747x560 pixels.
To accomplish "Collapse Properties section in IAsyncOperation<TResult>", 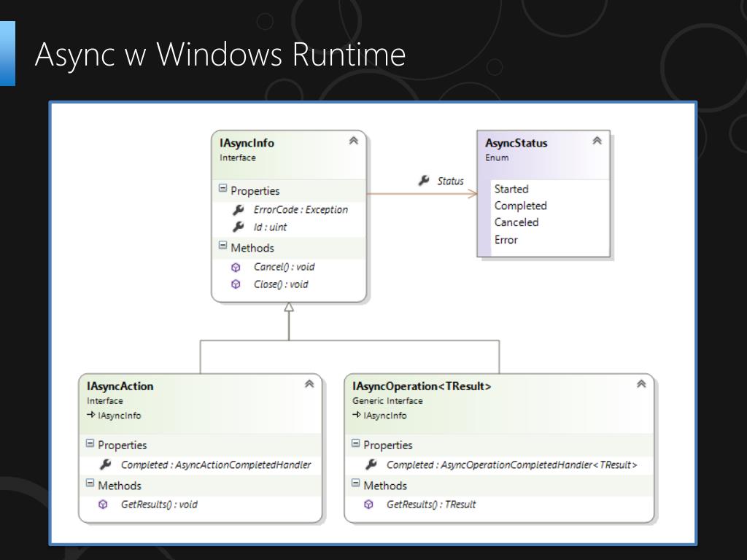I will coord(355,443).
